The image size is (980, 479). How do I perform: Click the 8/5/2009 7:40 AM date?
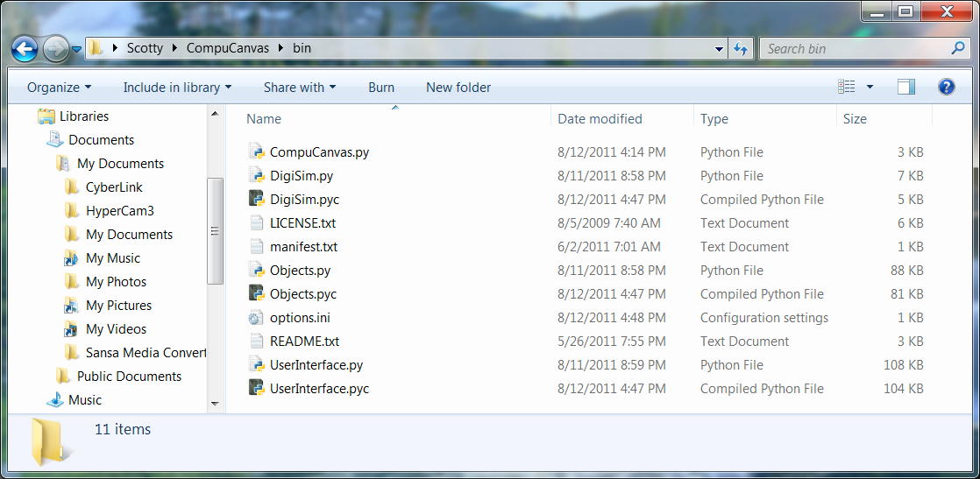coord(608,223)
